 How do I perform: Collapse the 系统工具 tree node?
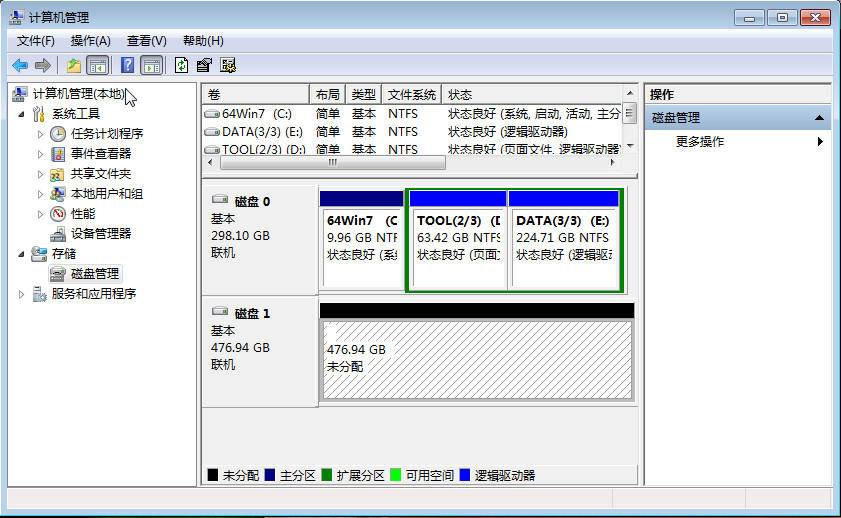[21, 114]
